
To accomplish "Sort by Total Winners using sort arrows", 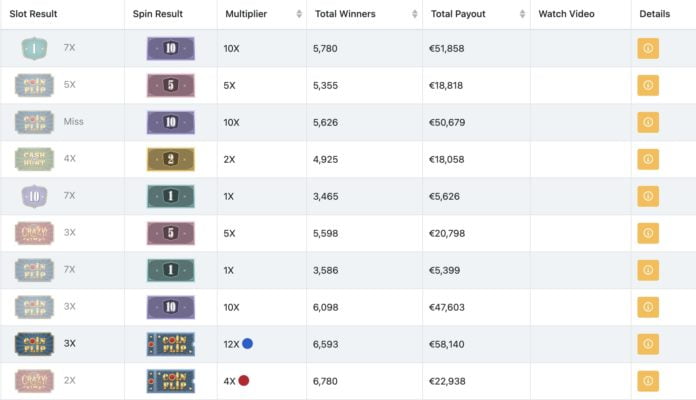I will 413,15.
